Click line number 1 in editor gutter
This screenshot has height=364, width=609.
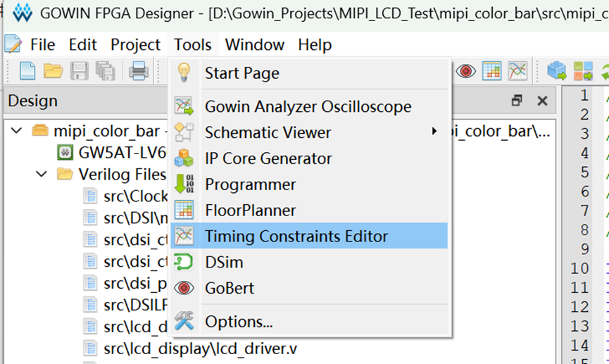(584, 95)
